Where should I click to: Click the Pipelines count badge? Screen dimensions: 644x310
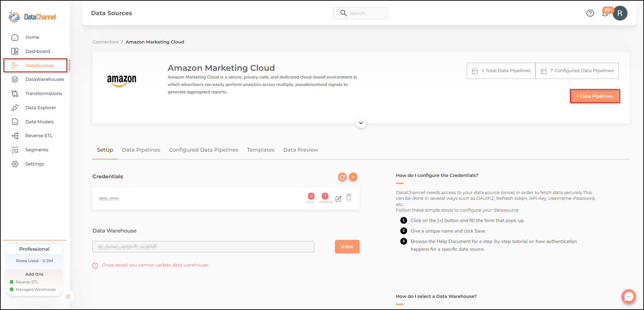(325, 196)
